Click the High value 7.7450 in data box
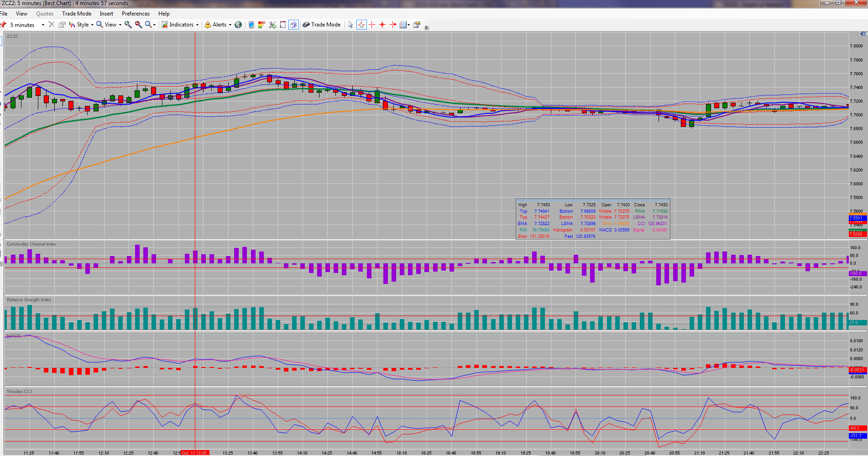868x456 pixels. coord(543,205)
